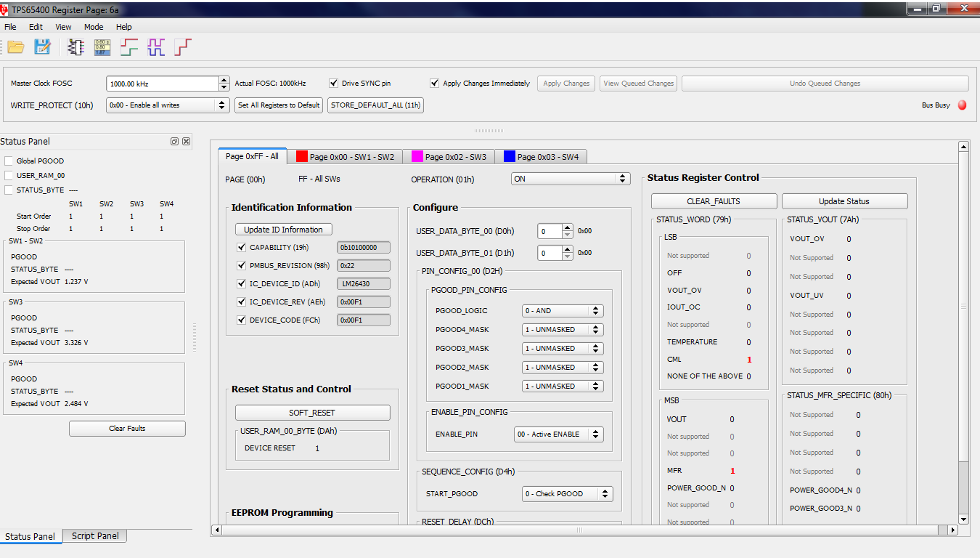Click the magenta Page 0x02 color swatch

[417, 156]
